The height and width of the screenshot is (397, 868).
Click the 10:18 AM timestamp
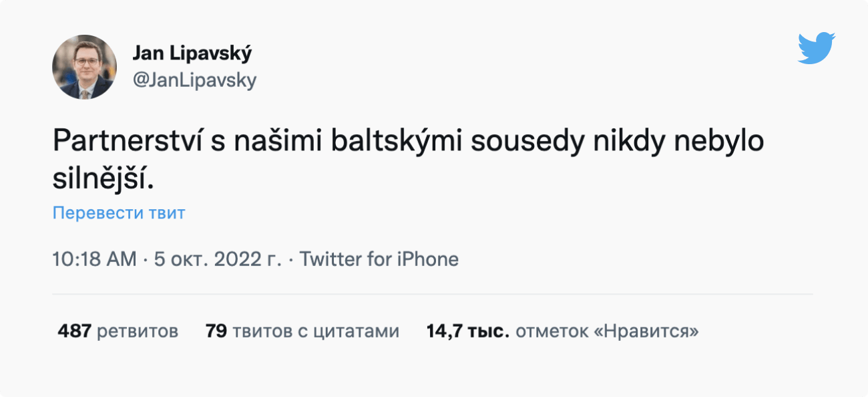click(x=94, y=259)
